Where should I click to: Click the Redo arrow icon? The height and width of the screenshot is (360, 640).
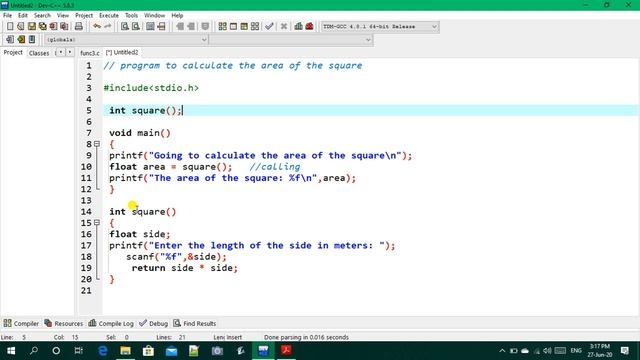(108, 27)
